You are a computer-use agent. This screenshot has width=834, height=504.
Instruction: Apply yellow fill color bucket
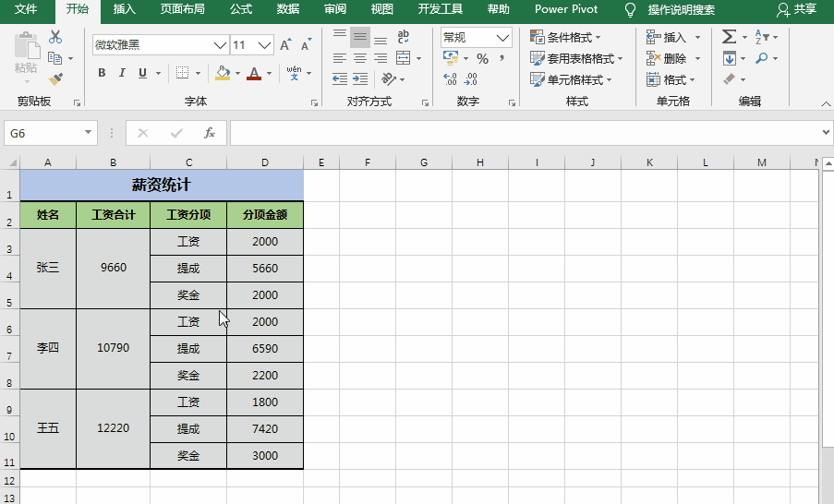click(223, 73)
